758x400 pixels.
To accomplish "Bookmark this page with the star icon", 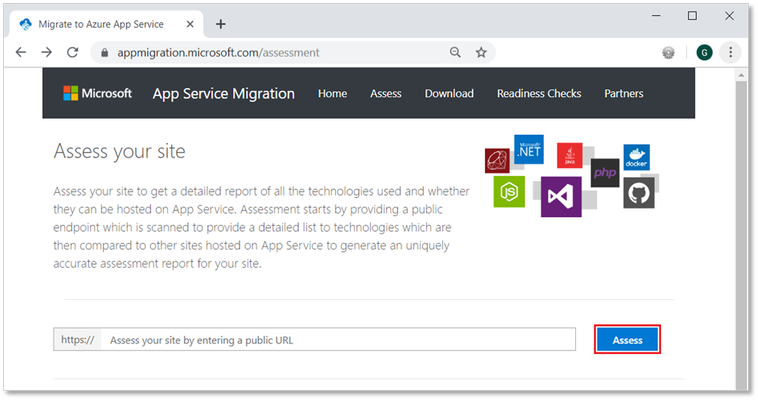I will [x=481, y=52].
